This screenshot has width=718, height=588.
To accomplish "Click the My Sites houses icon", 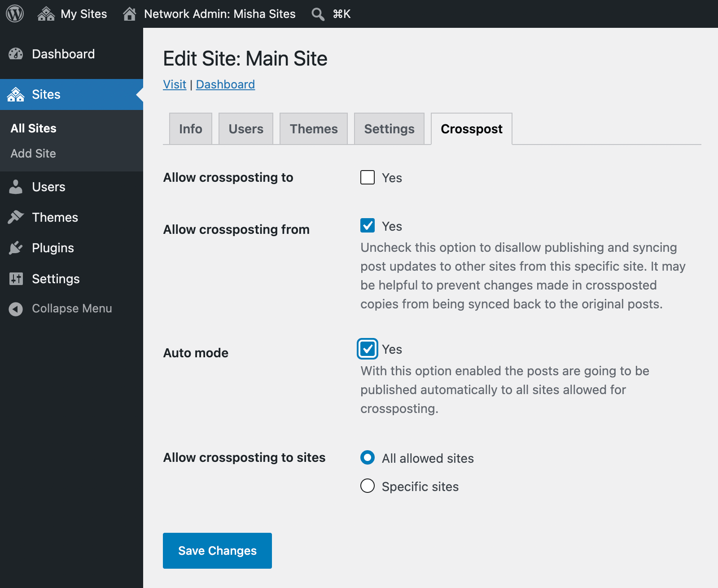I will (46, 14).
